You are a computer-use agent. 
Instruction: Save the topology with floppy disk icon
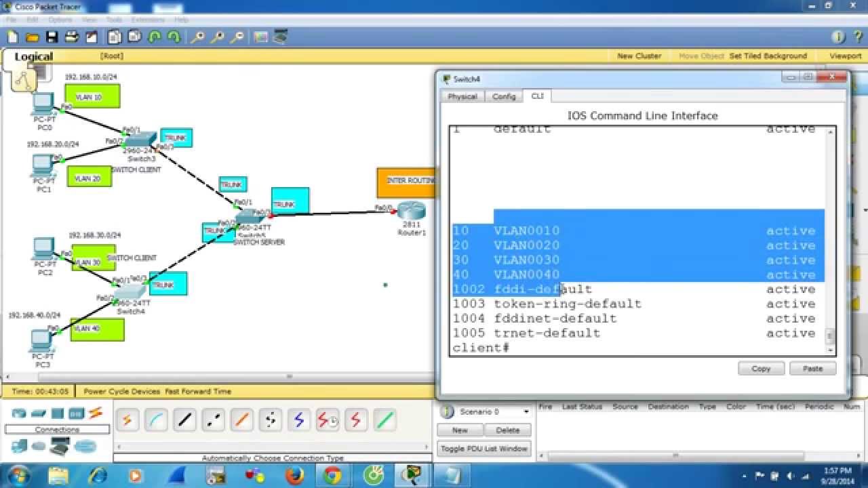52,37
